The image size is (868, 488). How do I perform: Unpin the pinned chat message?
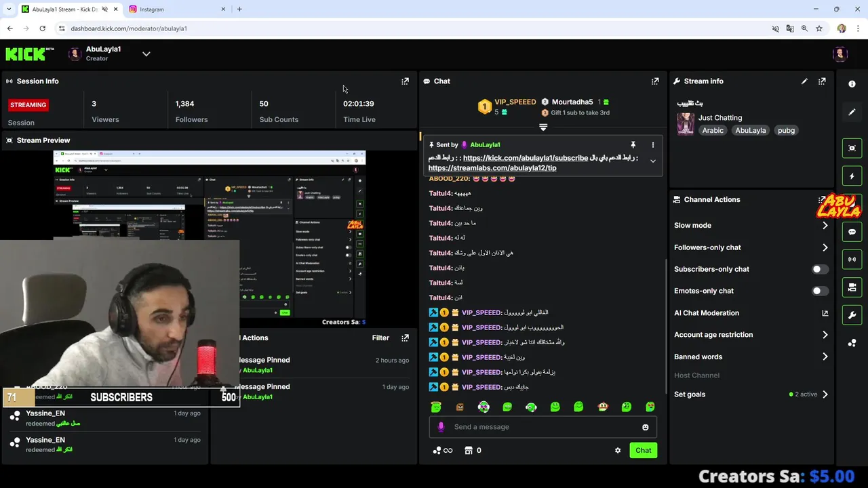[x=633, y=145]
